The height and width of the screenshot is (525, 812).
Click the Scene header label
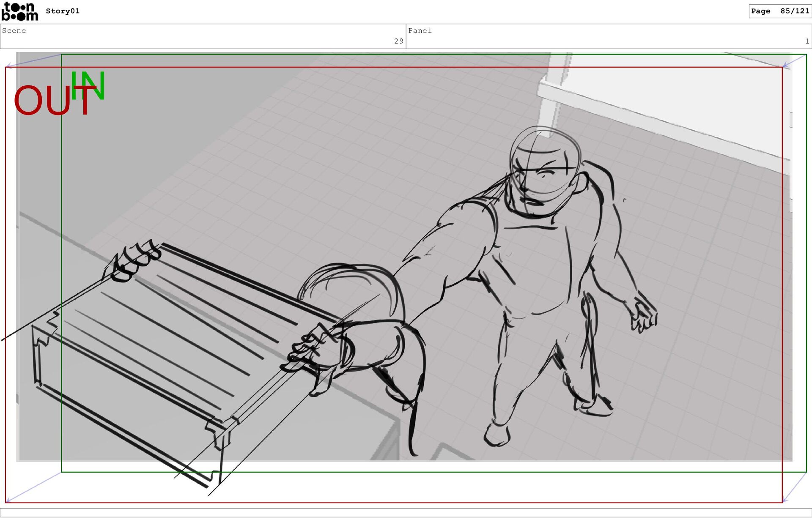click(x=14, y=30)
